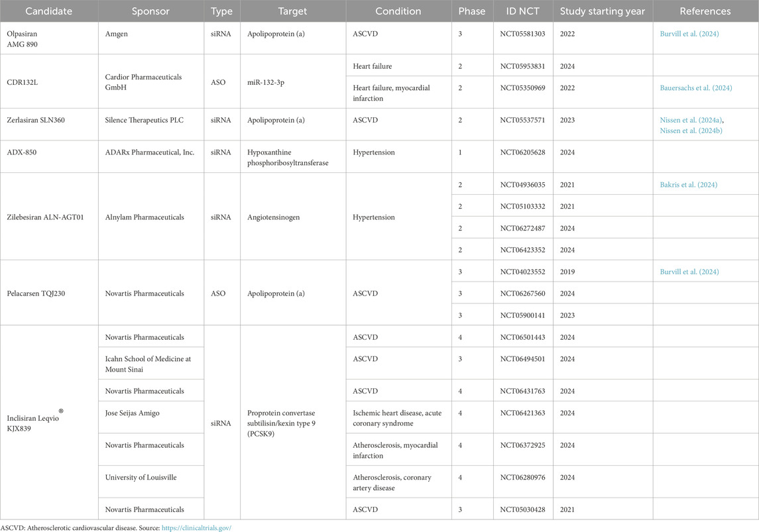Image resolution: width=759 pixels, height=532 pixels.
Task: Click trial ID NCT05030428
Action: click(523, 509)
